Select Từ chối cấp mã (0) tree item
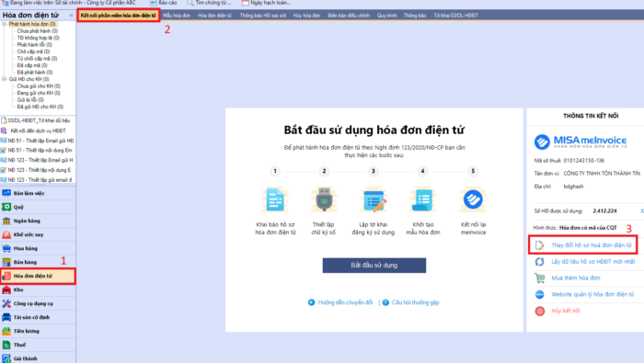 pos(37,59)
